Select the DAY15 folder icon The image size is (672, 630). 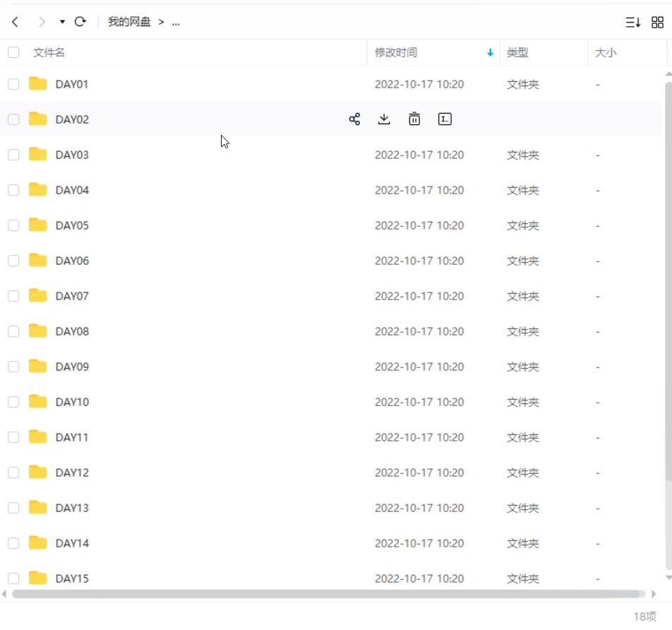(37, 578)
